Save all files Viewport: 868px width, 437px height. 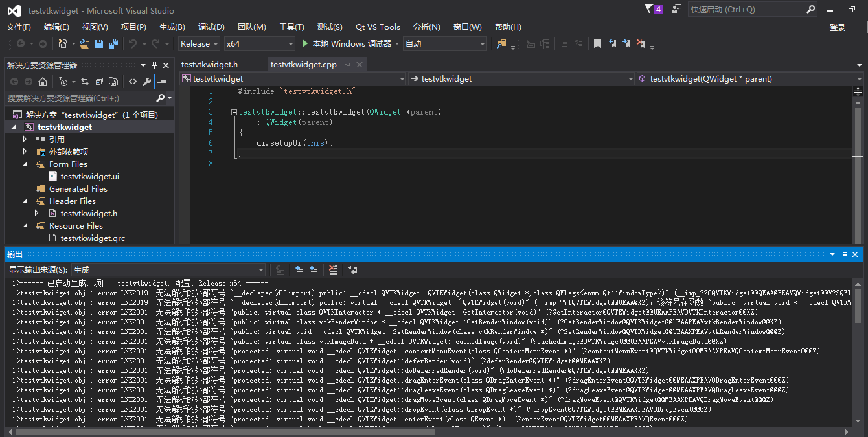coord(113,44)
